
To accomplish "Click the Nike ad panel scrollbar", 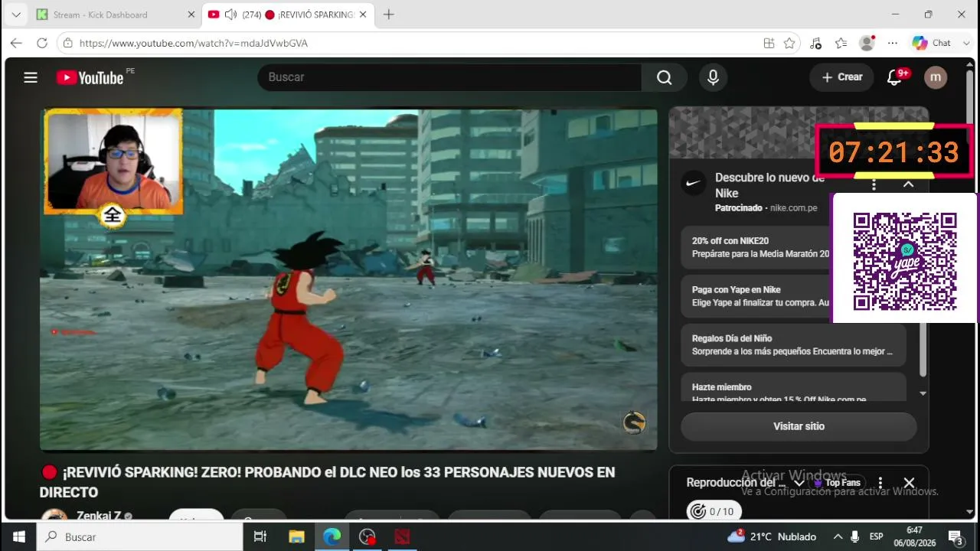I will click(x=923, y=348).
